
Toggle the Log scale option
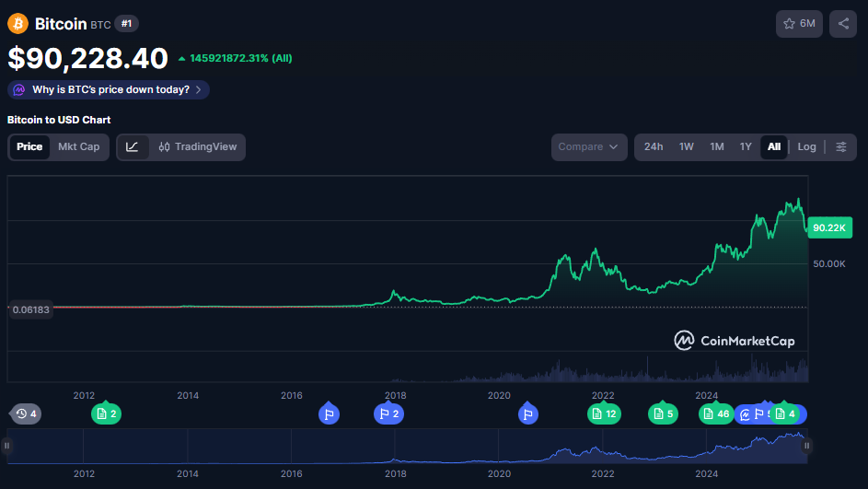point(806,146)
